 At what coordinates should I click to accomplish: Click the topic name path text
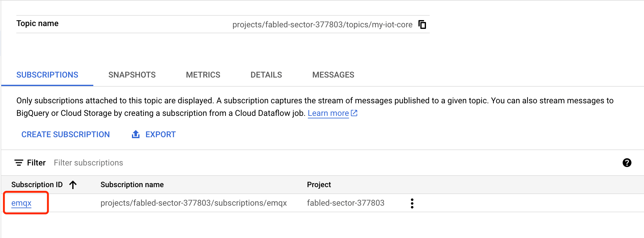(x=322, y=24)
